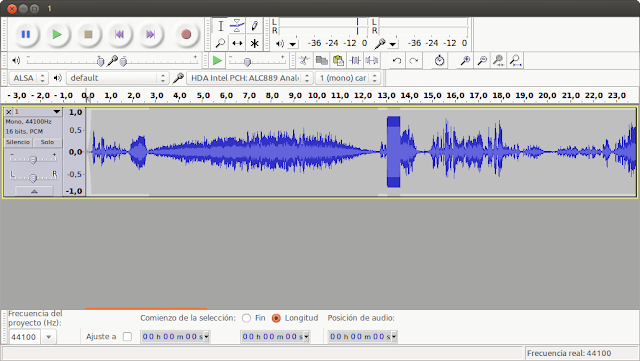
Task: Enable the Ajuste a checkbox
Action: point(127,336)
